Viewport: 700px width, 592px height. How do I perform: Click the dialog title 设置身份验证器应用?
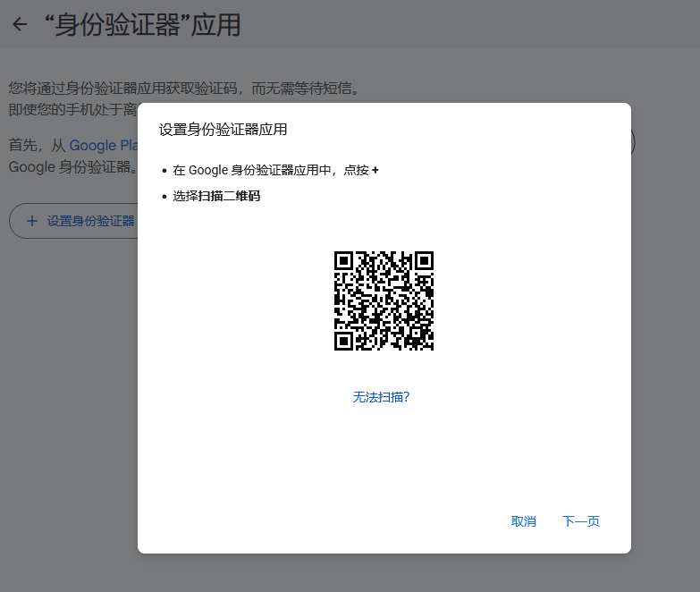(x=223, y=130)
